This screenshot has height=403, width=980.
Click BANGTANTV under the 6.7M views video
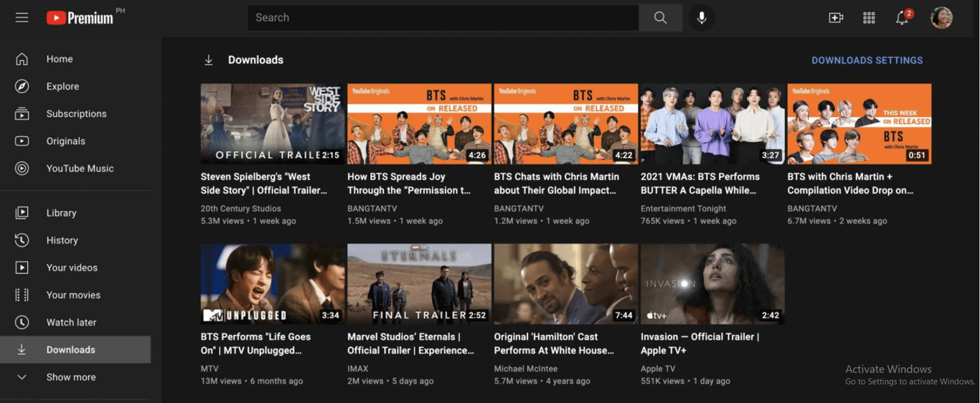coord(812,209)
